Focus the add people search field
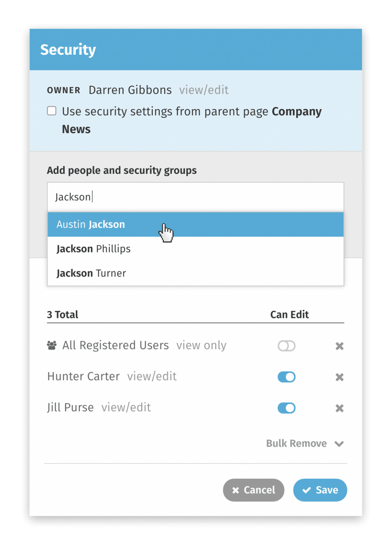 coord(195,197)
